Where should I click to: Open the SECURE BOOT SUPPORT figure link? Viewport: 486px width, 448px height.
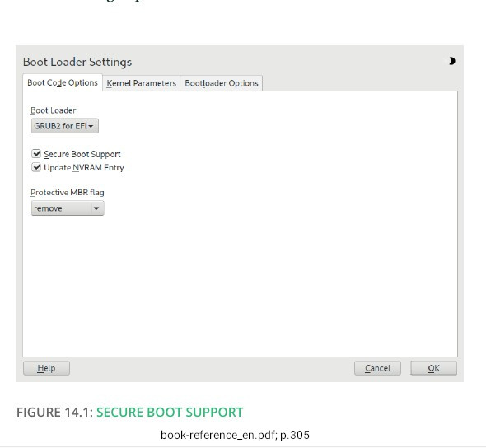tap(170, 413)
